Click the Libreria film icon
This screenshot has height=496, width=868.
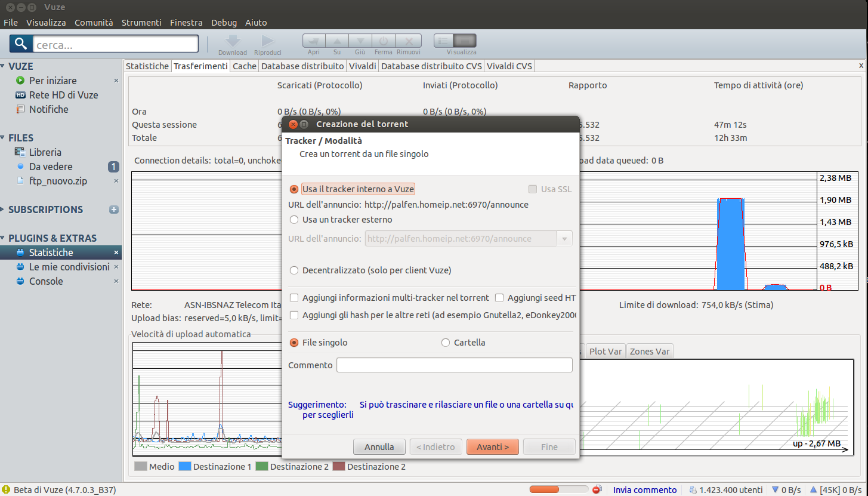[x=20, y=152]
